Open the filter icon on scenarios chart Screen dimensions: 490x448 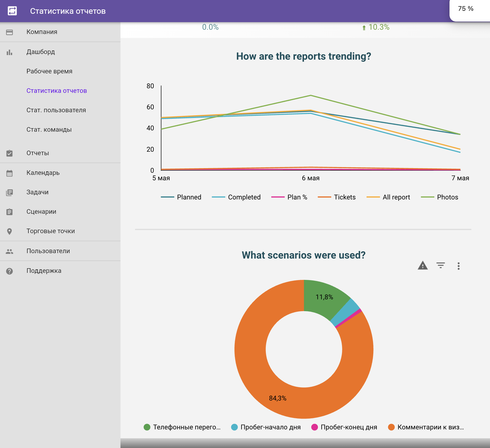(x=441, y=265)
